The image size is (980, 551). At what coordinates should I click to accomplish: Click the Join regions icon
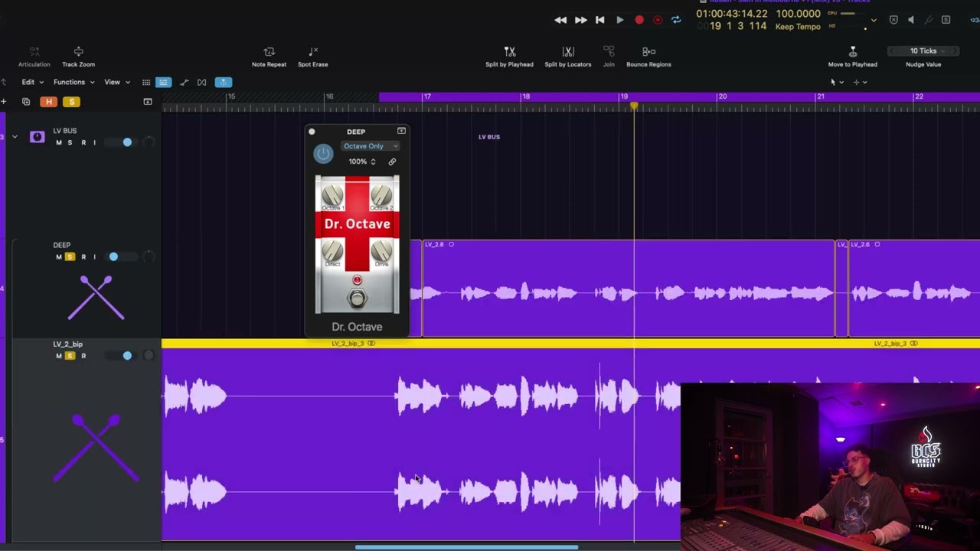[x=609, y=51]
